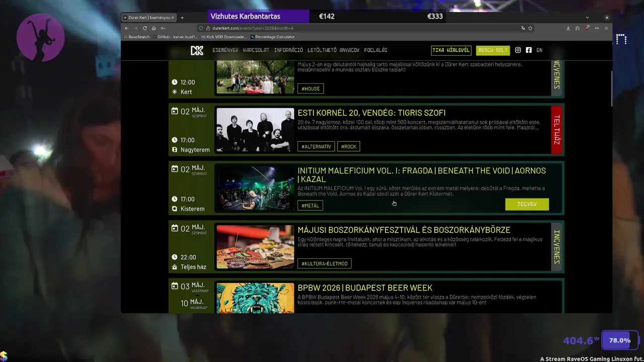Click the Budapest Beer Week lion artwork thumbnail

tap(255, 298)
